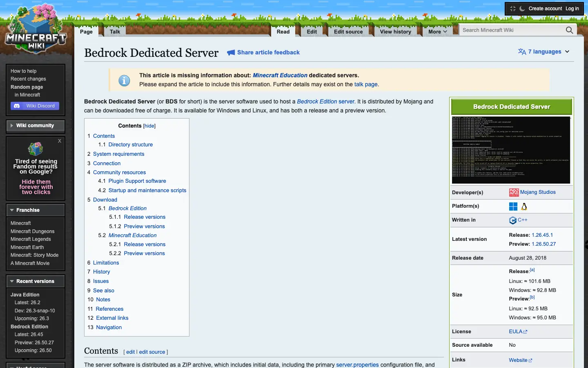
Task: Open the Edit source tab
Action: pyautogui.click(x=348, y=31)
